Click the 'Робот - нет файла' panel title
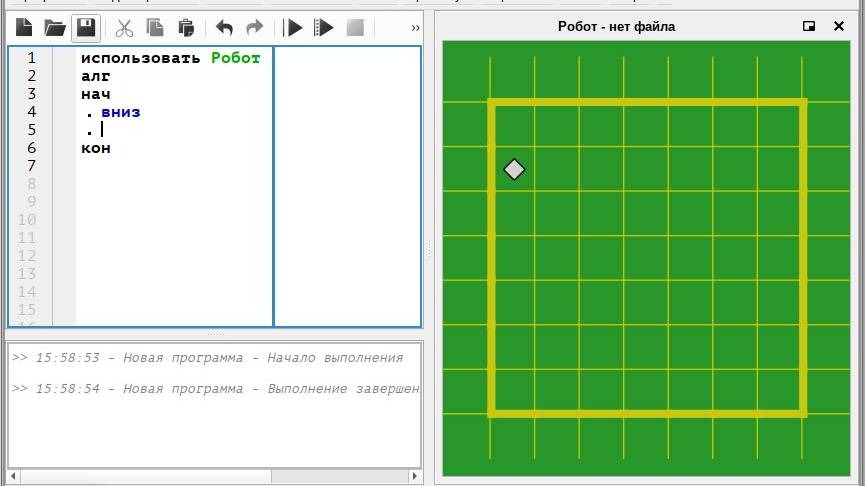 coord(616,26)
